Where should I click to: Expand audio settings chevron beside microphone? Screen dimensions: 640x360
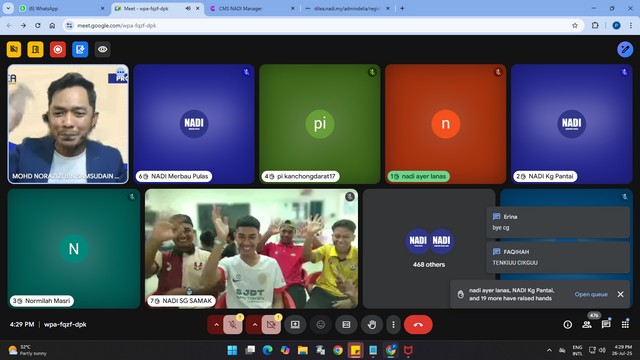[x=216, y=325]
